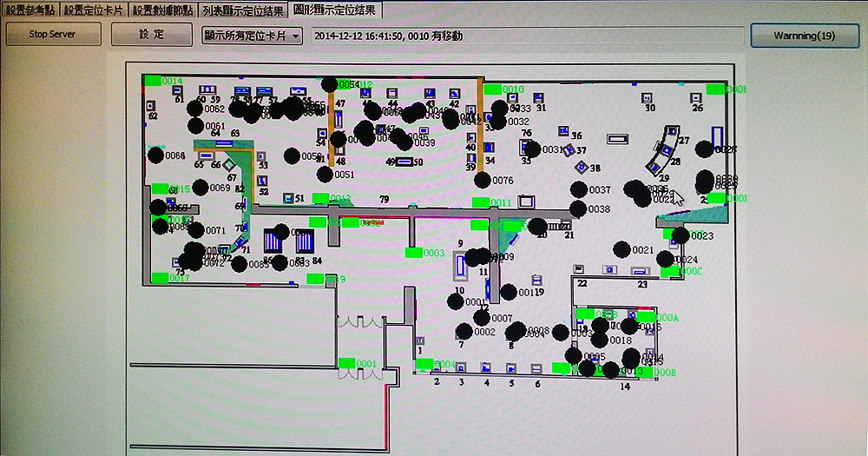This screenshot has width=868, height=456.
Task: Select booth icon labeled 49 50
Action: tap(404, 162)
